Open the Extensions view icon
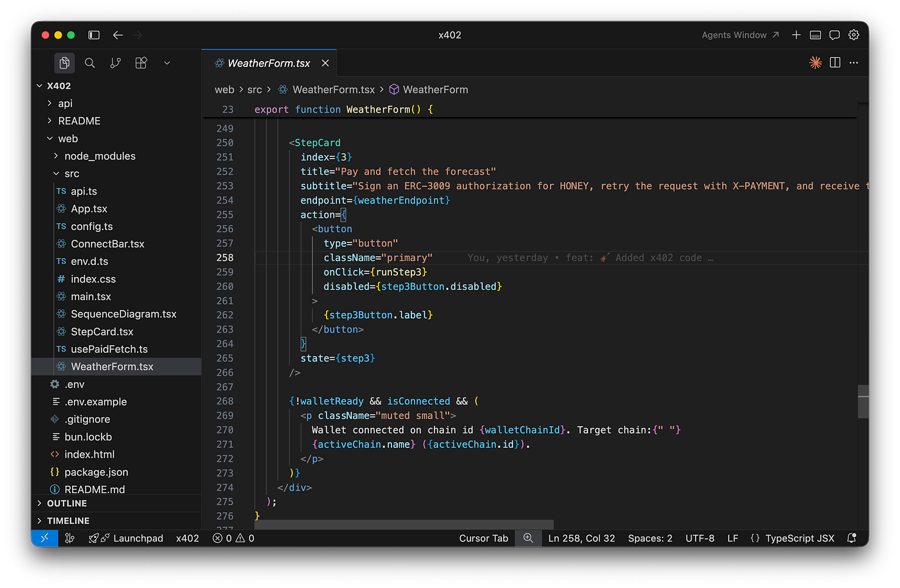900x588 pixels. coord(141,63)
